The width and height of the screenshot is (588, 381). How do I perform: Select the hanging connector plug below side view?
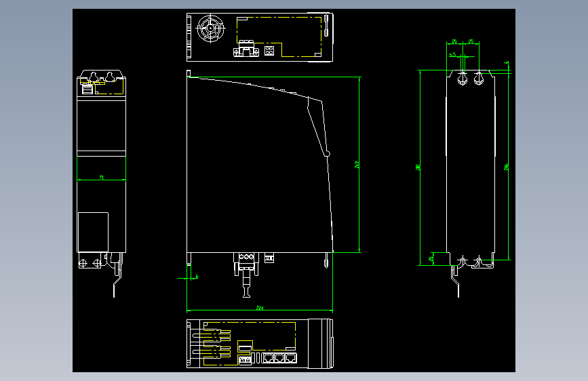pyautogui.click(x=246, y=275)
